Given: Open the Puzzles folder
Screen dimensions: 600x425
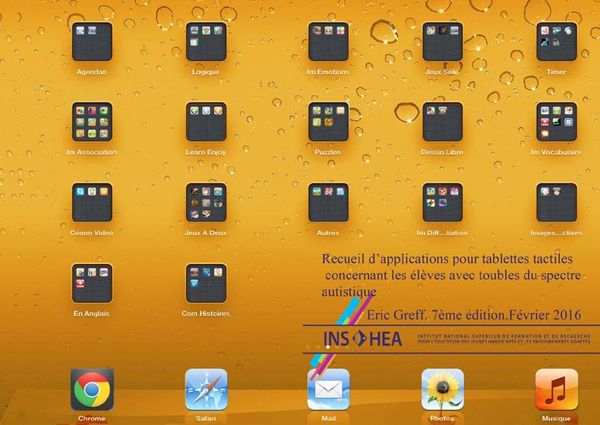Looking at the screenshot, I should pyautogui.click(x=328, y=122).
